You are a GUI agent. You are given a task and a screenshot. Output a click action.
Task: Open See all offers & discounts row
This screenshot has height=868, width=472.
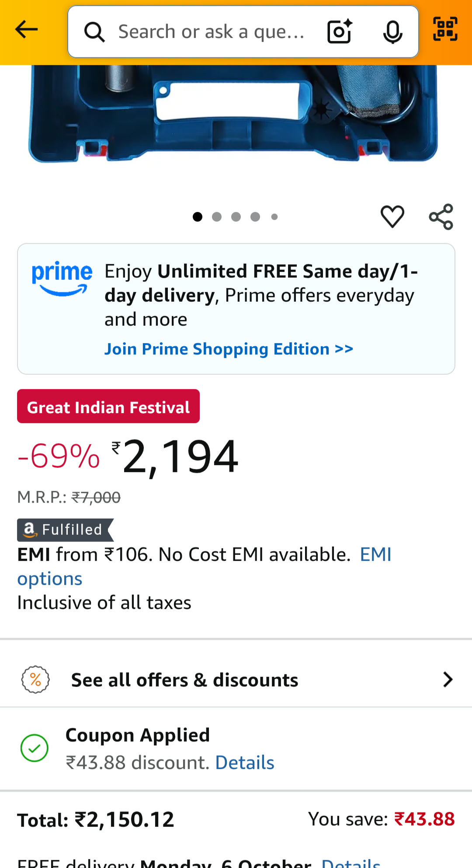click(184, 680)
